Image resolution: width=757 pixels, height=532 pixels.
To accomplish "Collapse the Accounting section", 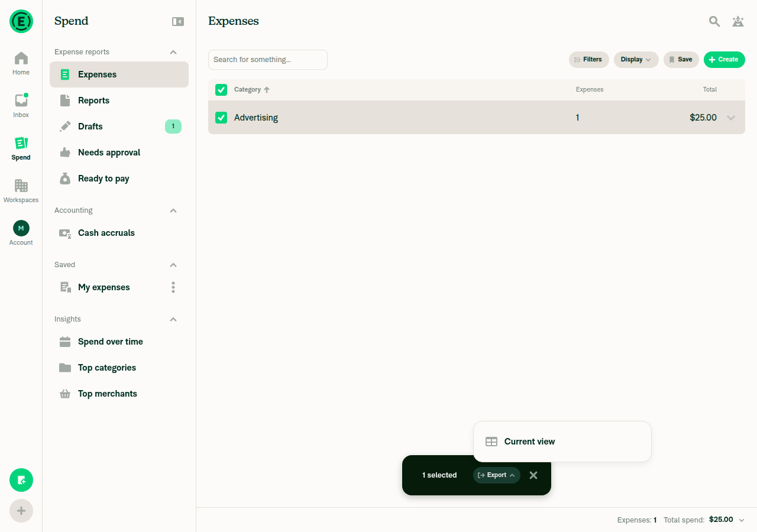I will pyautogui.click(x=173, y=210).
